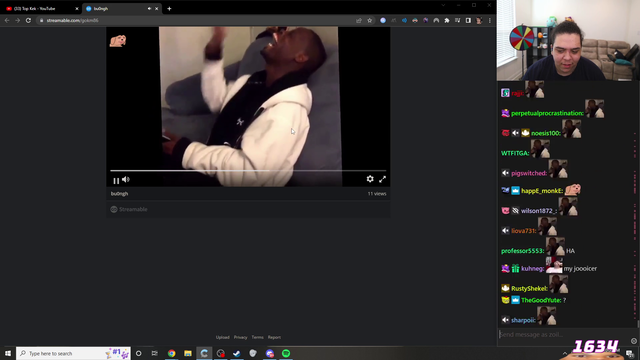Click username WTFITGA in chat
The height and width of the screenshot is (360, 640).
(515, 153)
